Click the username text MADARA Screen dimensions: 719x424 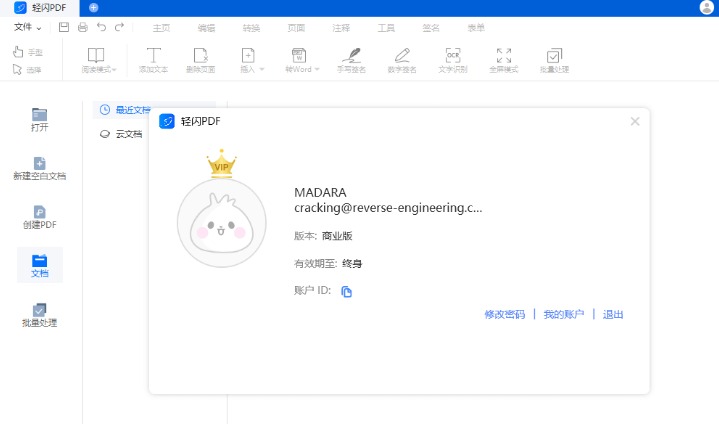pyautogui.click(x=320, y=193)
